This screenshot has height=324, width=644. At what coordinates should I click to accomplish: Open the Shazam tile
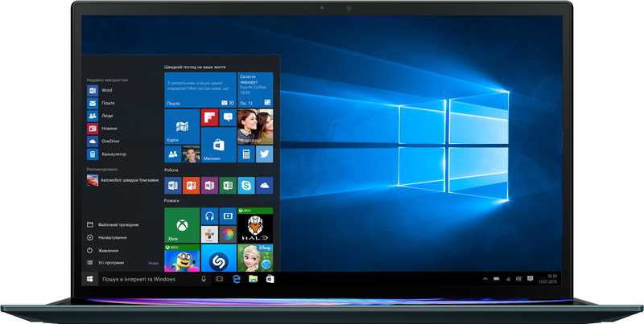click(218, 258)
